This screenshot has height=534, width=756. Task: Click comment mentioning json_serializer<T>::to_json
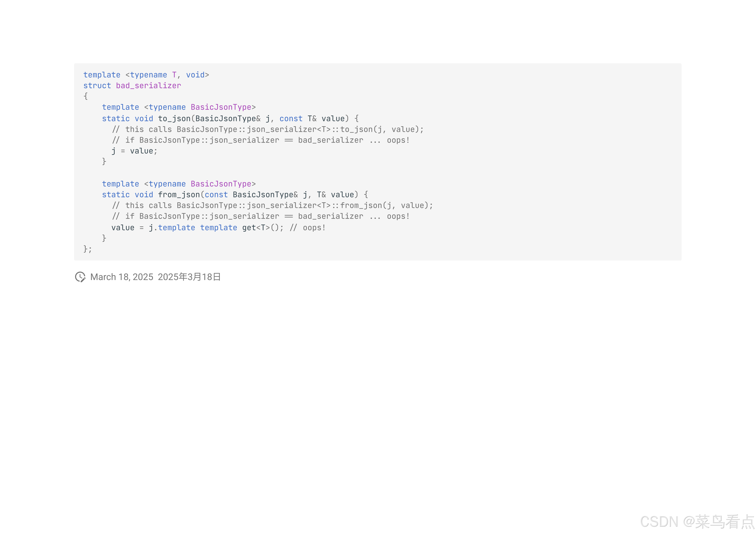click(x=267, y=129)
